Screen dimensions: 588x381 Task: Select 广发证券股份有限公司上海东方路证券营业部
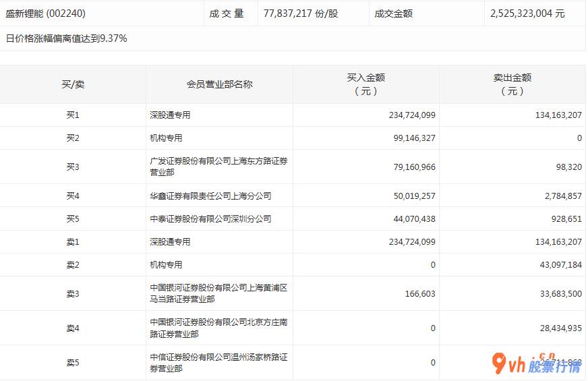click(218, 167)
